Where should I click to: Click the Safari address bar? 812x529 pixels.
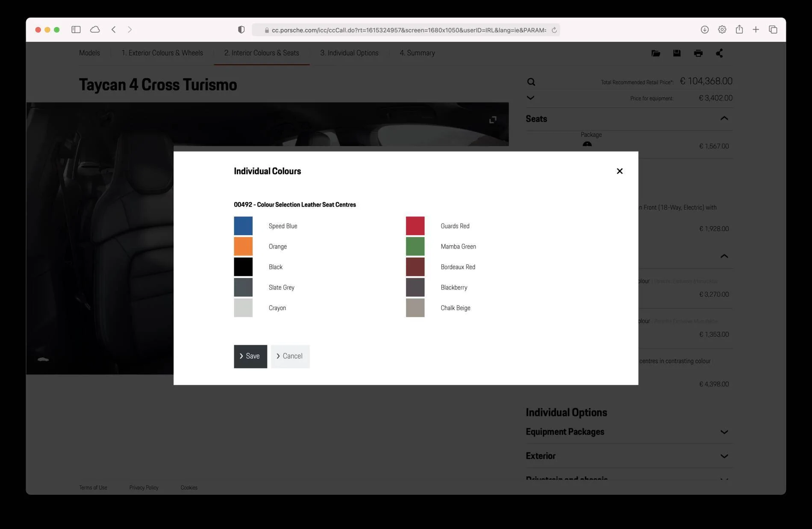click(406, 30)
